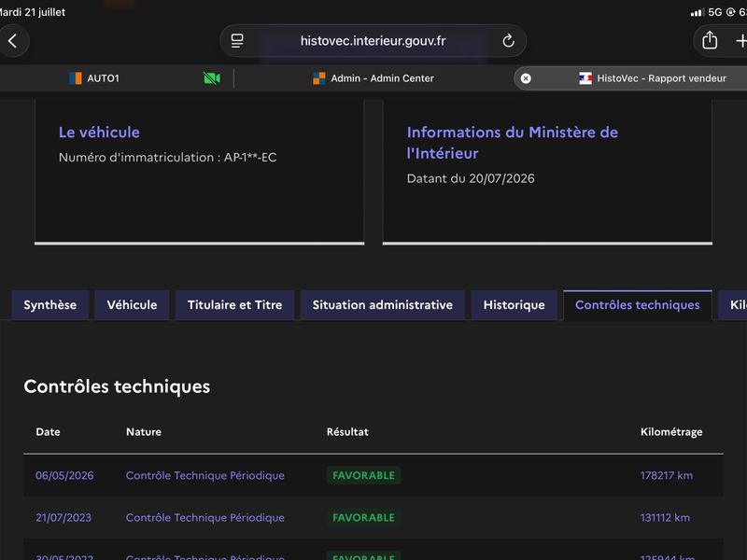This screenshot has width=747, height=560.
Task: Tap the AUTO1 tab favicon
Action: [x=76, y=78]
